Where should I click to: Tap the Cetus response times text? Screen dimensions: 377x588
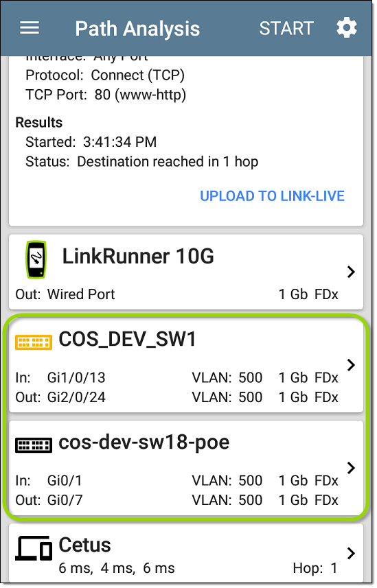[x=117, y=569]
